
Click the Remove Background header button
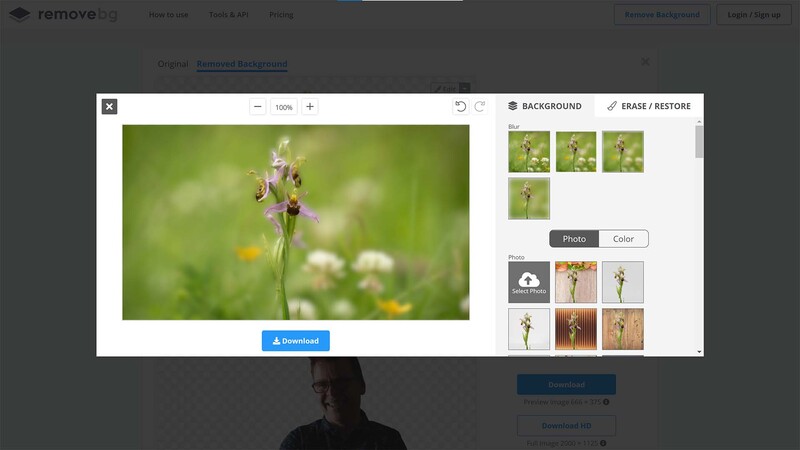point(662,15)
